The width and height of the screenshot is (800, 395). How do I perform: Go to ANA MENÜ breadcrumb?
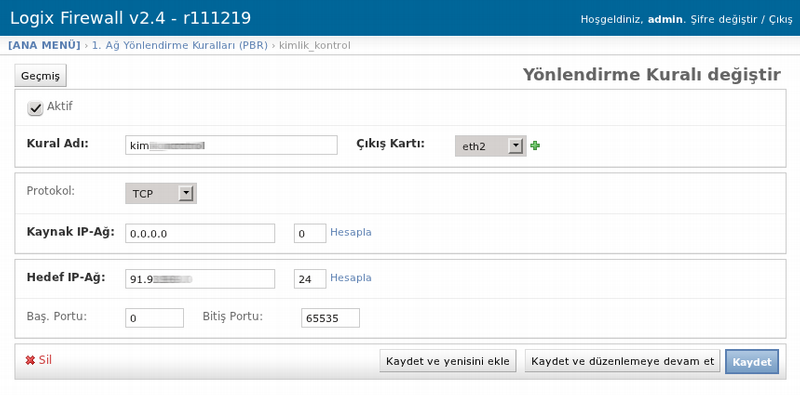(44, 45)
